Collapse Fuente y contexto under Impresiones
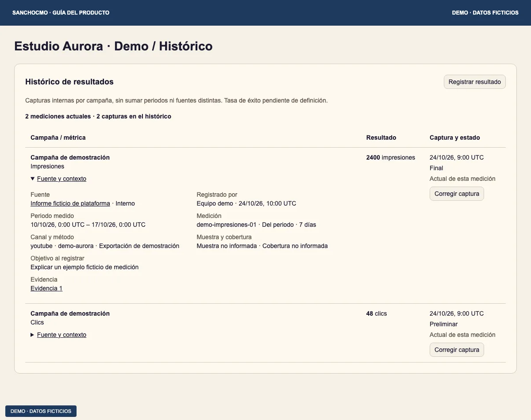Screen dimensions: 531x420 [x=58, y=179]
